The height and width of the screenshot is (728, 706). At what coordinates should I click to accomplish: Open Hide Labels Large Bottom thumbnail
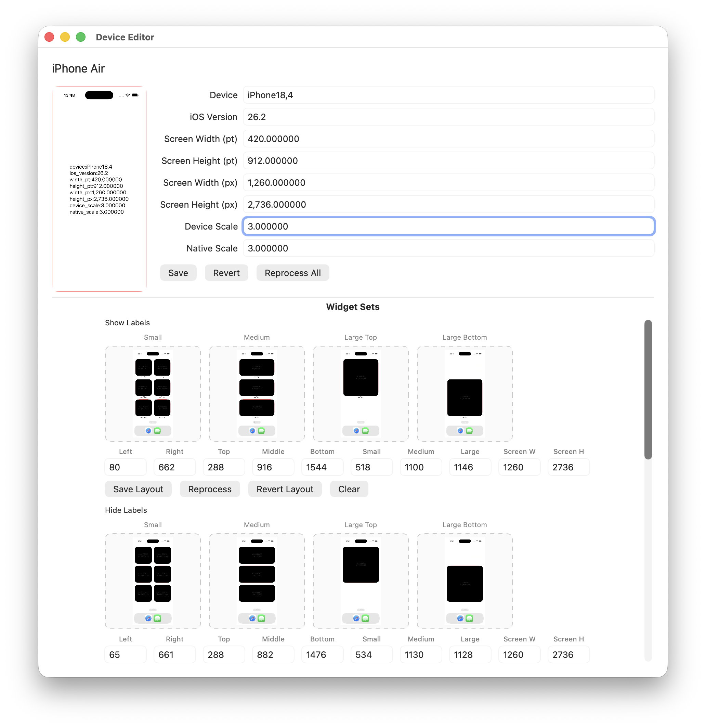tap(465, 581)
